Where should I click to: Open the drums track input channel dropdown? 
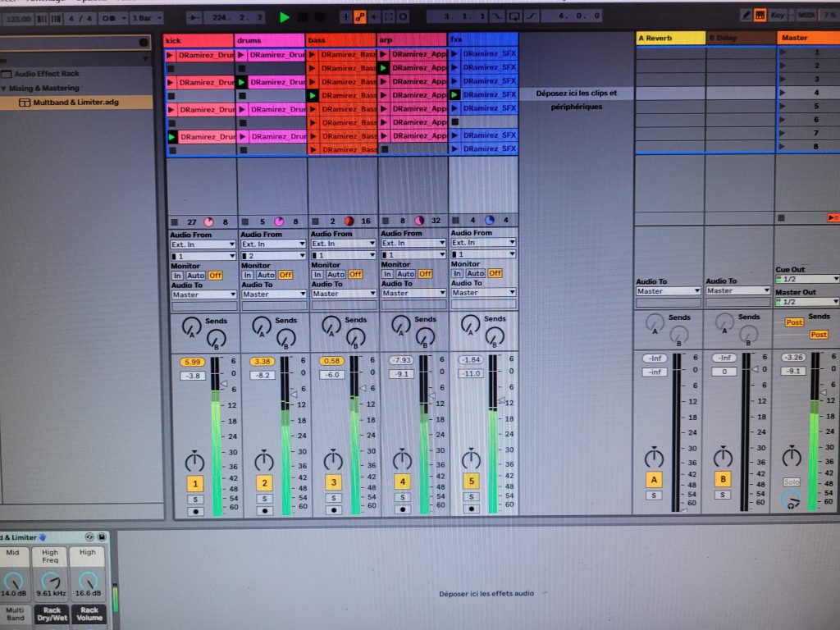[x=273, y=256]
